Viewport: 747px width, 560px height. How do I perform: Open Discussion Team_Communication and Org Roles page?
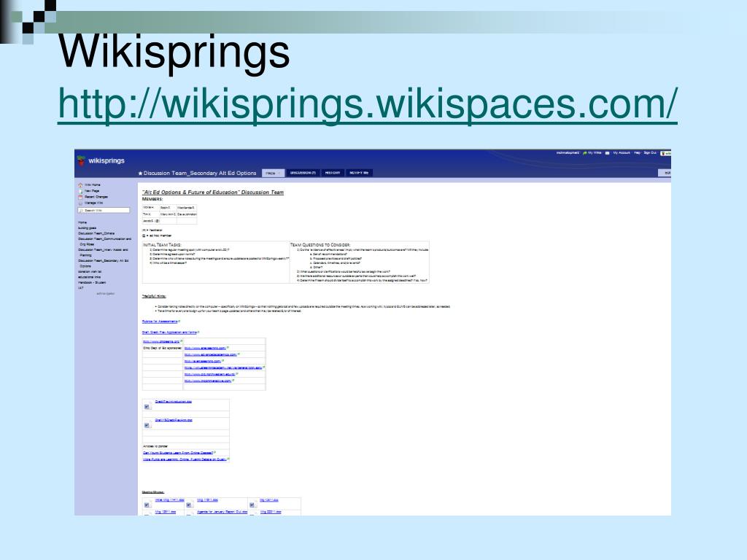pyautogui.click(x=105, y=241)
